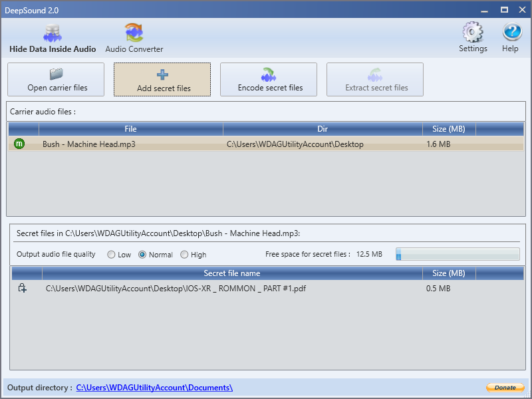The image size is (532, 399).
Task: Minimize the DeepSound window
Action: [x=485, y=10]
